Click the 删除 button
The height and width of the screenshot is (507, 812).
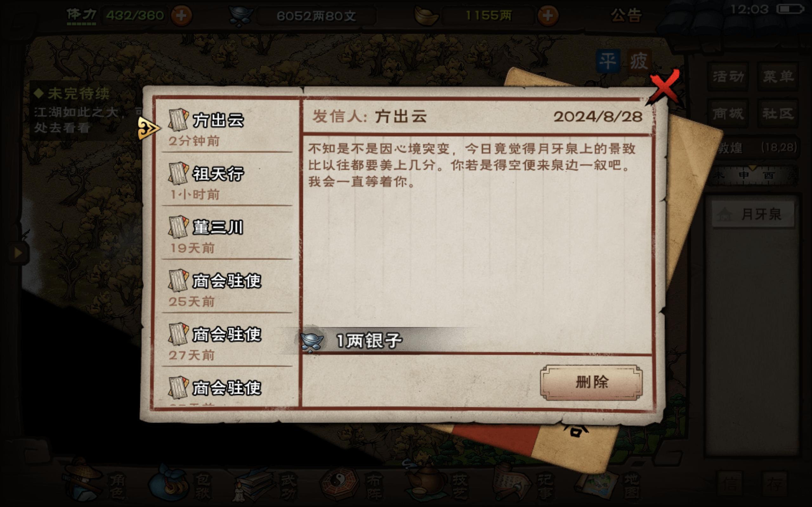tap(591, 382)
